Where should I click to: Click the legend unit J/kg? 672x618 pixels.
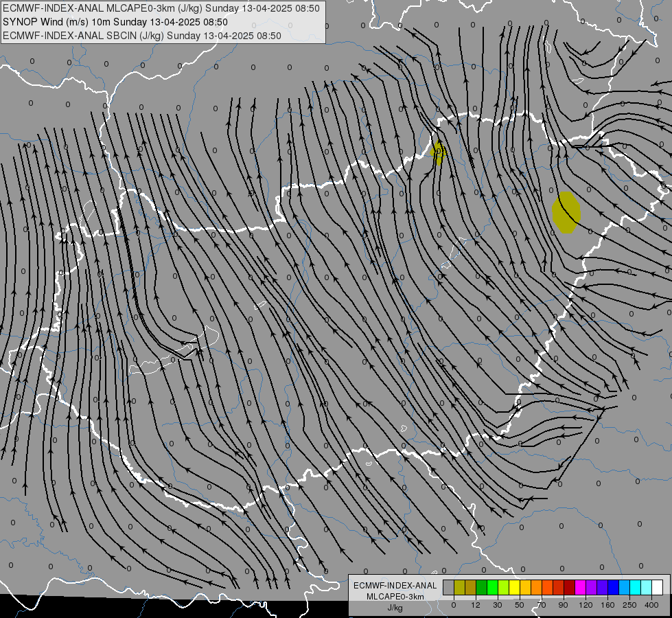tap(395, 608)
